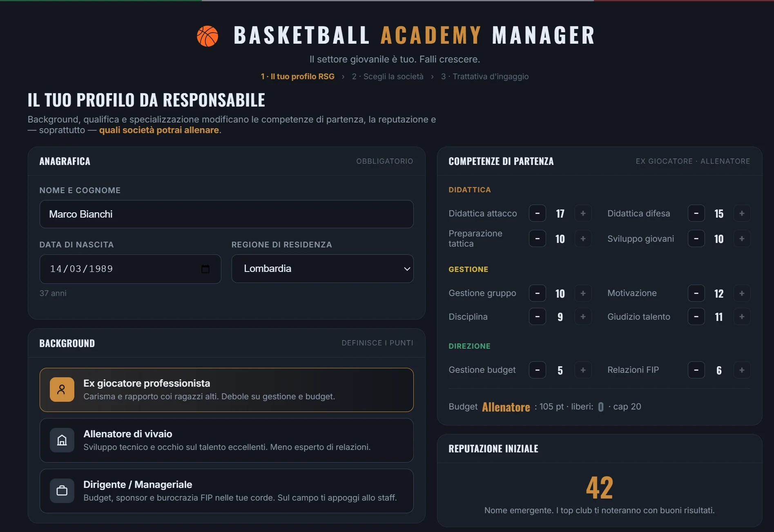Click the basketball logo icon
Screen dimensions: 774x532
(207, 36)
